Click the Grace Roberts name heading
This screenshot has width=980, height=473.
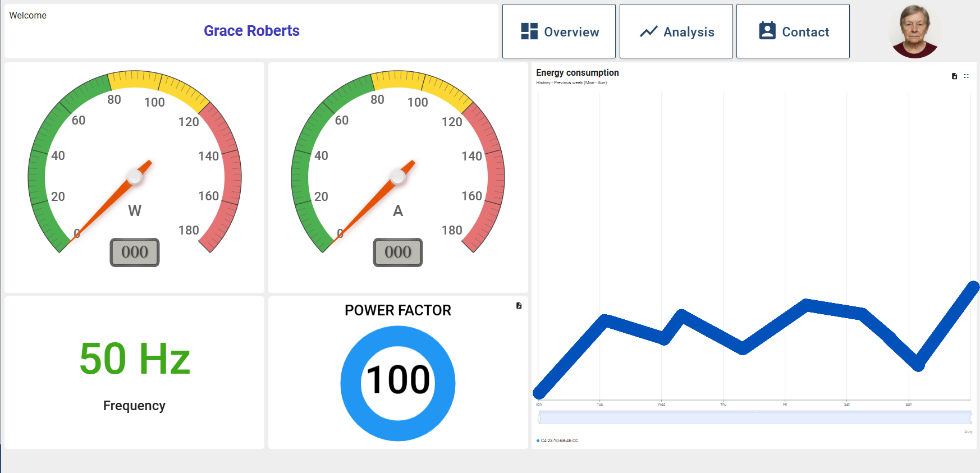coord(251,31)
